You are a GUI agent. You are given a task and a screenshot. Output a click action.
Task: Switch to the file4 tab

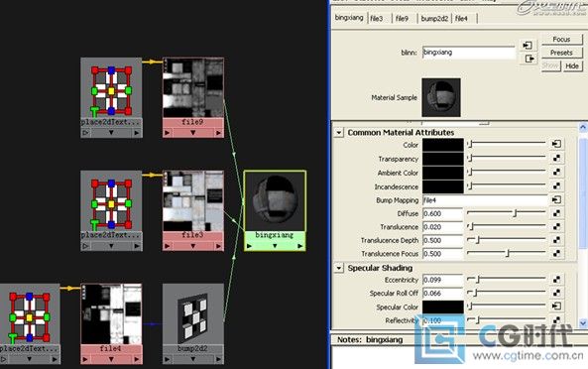[462, 18]
